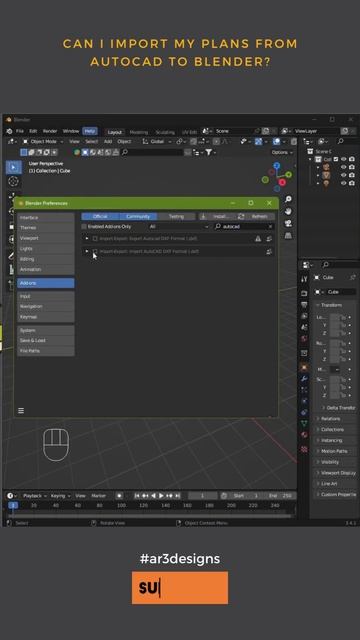Open the Render properties tab
The width and height of the screenshot is (360, 640).
pyautogui.click(x=304, y=293)
